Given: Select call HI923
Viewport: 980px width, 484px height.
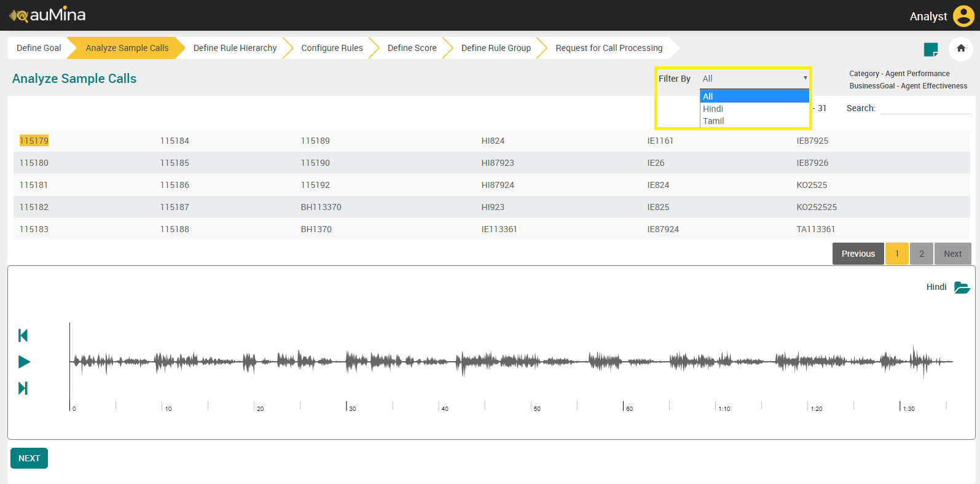Looking at the screenshot, I should (x=493, y=207).
